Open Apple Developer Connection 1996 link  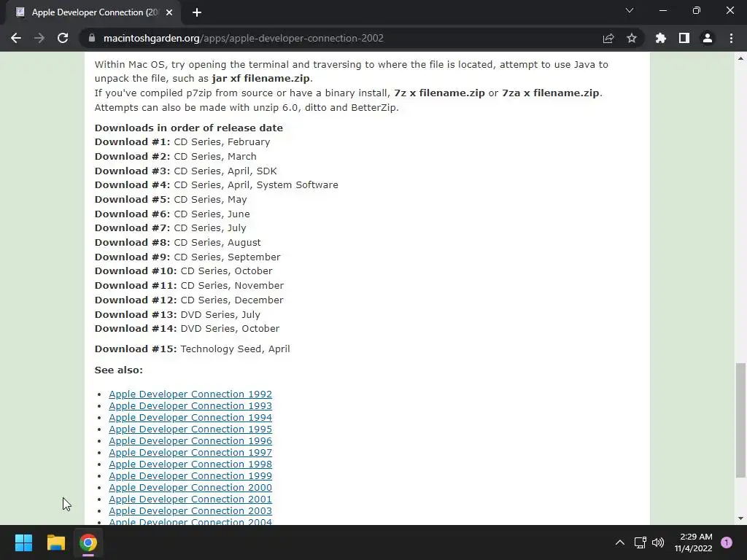pyautogui.click(x=190, y=441)
